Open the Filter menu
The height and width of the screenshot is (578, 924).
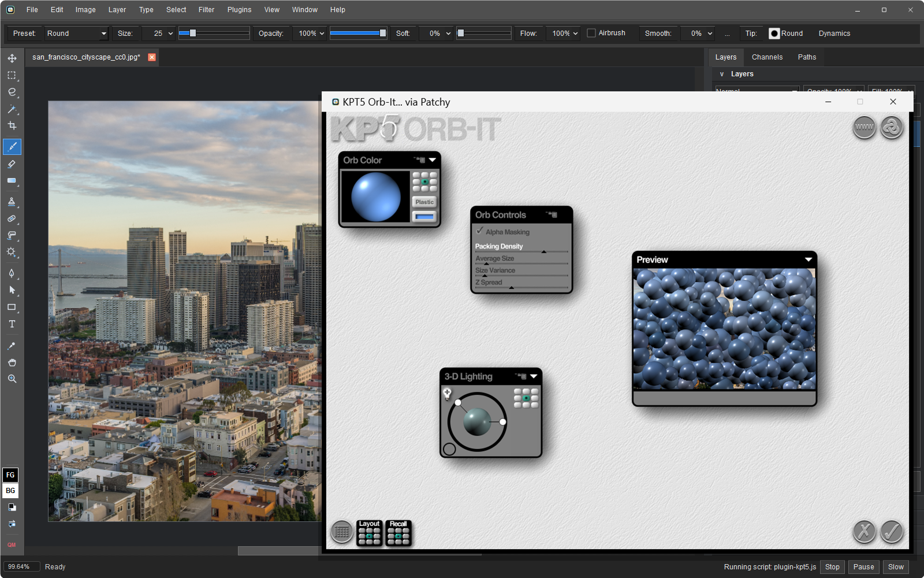tap(206, 10)
